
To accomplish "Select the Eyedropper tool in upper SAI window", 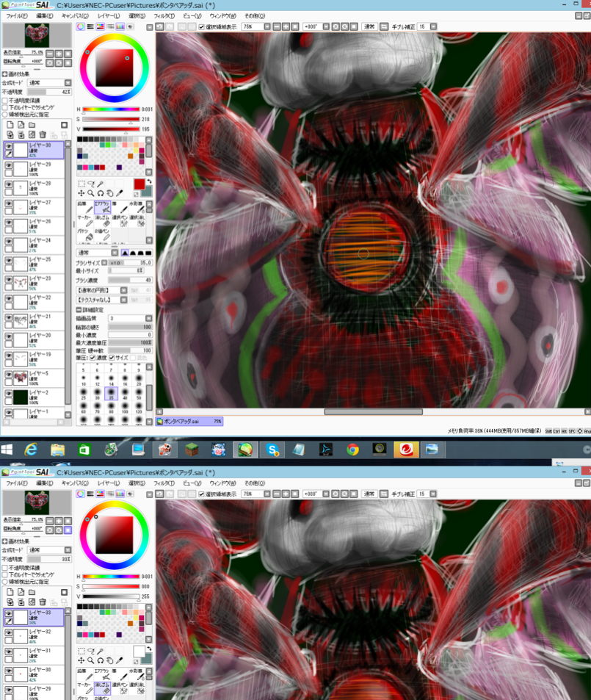I will [119, 193].
